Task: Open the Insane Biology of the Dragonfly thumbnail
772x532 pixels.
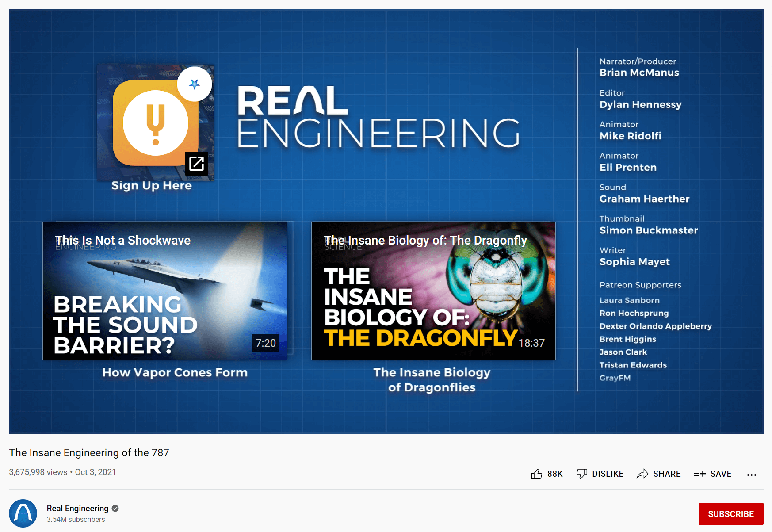Action: pos(434,291)
